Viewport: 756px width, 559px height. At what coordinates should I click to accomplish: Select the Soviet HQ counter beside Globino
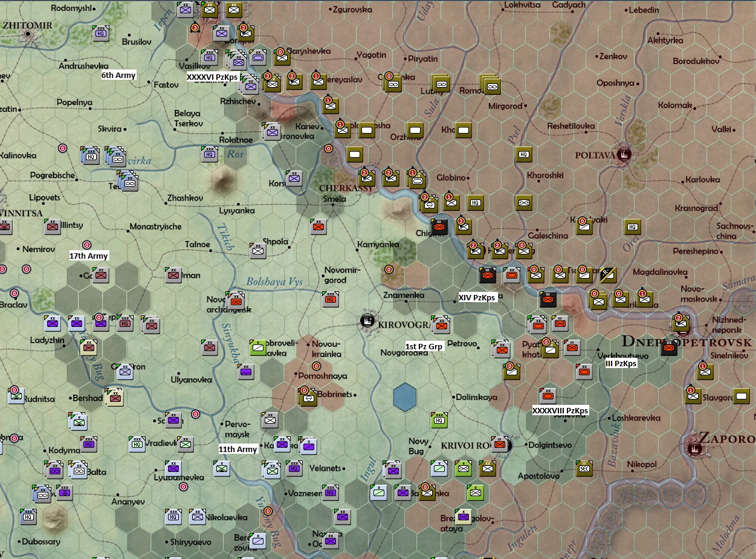(x=476, y=203)
